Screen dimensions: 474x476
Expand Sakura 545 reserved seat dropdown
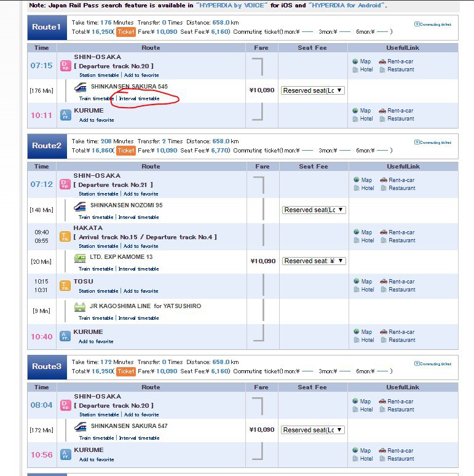click(x=312, y=90)
